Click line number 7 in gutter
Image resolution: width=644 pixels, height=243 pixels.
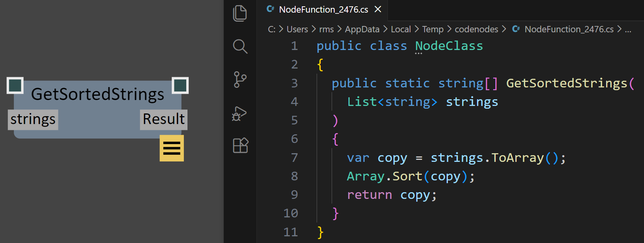click(x=294, y=158)
